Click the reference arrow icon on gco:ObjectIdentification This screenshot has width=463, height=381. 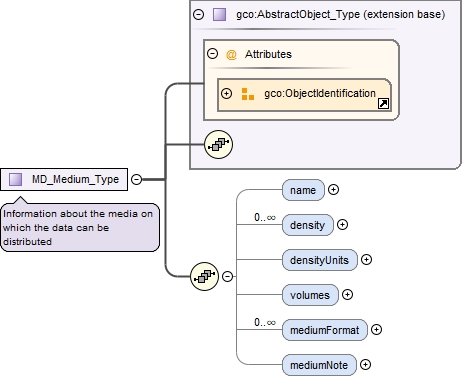point(383,104)
